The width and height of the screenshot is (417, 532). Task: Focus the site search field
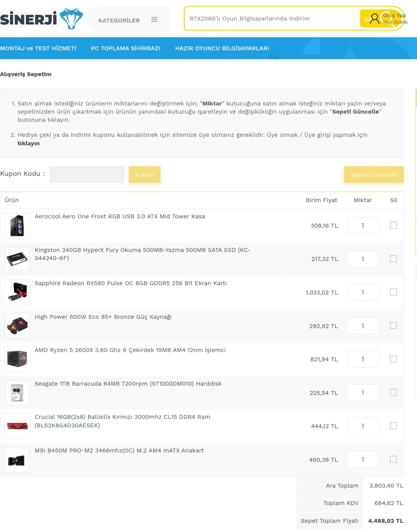pyautogui.click(x=272, y=19)
